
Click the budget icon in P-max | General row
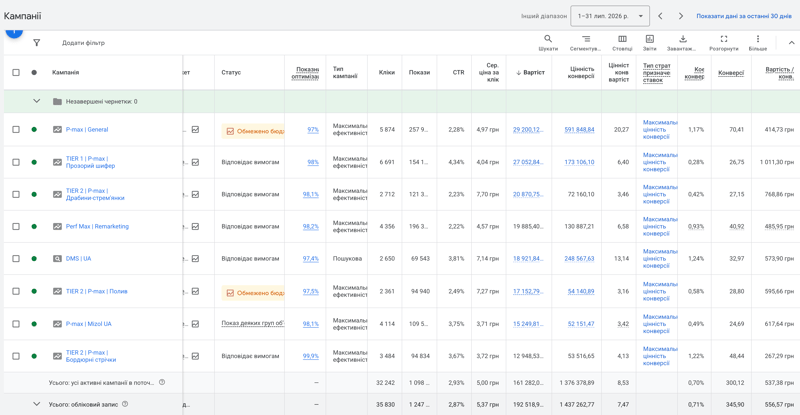pos(195,130)
